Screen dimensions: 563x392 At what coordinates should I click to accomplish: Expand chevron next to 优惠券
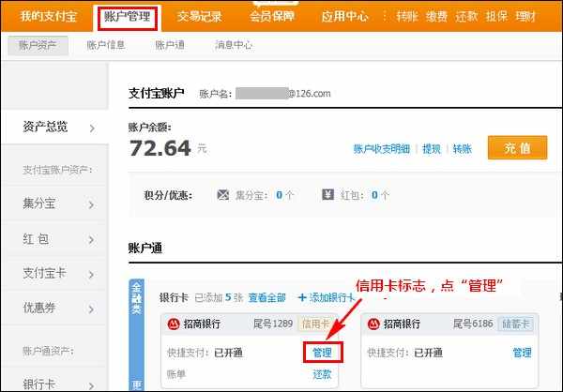92,309
